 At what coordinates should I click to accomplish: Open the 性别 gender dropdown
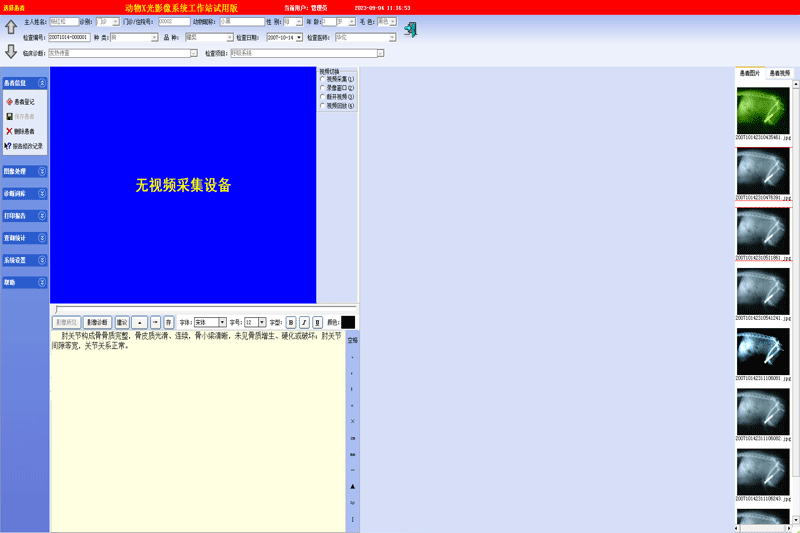click(299, 22)
